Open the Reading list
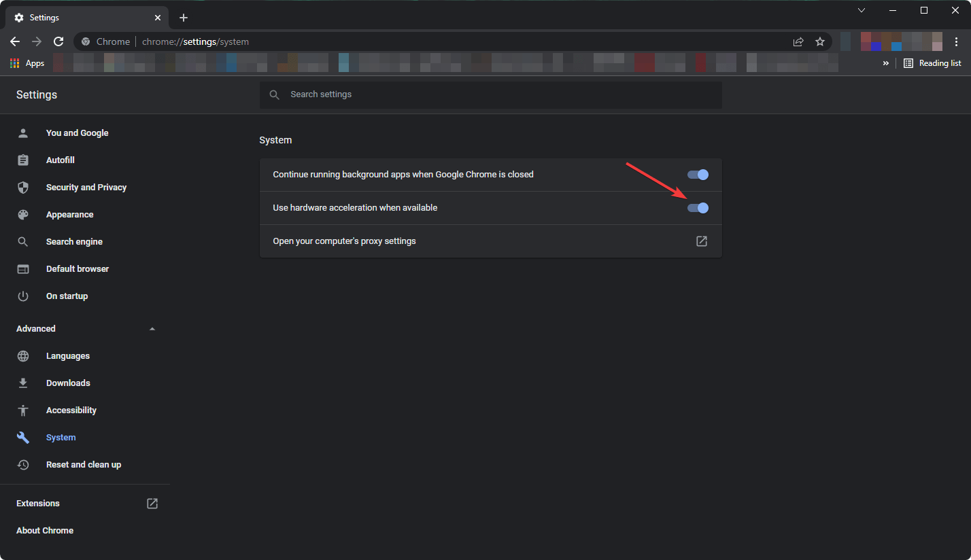This screenshot has height=560, width=971. (x=932, y=63)
